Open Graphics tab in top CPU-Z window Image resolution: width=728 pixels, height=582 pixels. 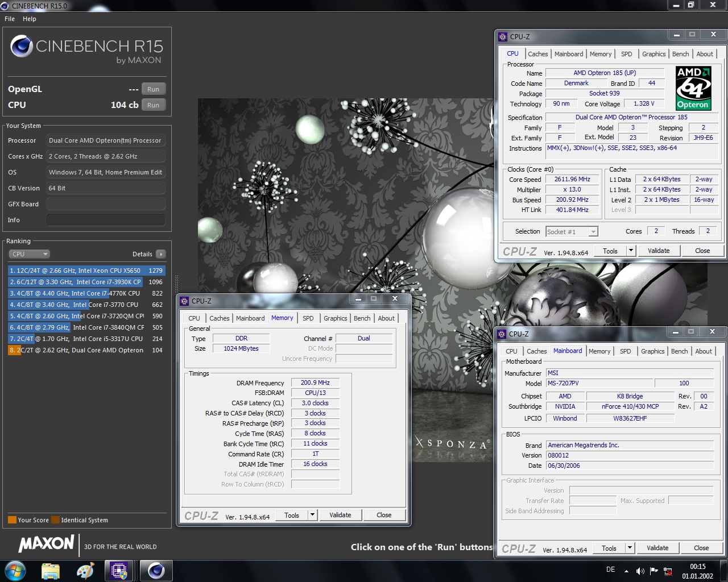pos(653,54)
